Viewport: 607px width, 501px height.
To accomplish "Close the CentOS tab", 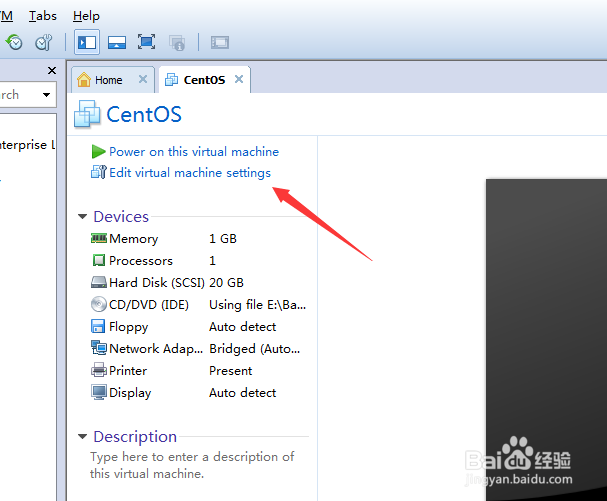I will tap(239, 79).
